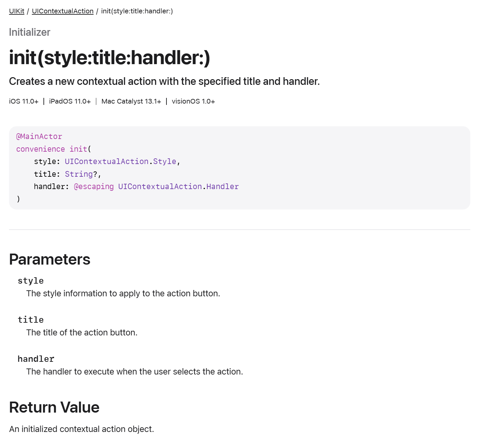Go to the UIContextualAction breadcrumb link
Image resolution: width=484 pixels, height=448 pixels.
[63, 11]
